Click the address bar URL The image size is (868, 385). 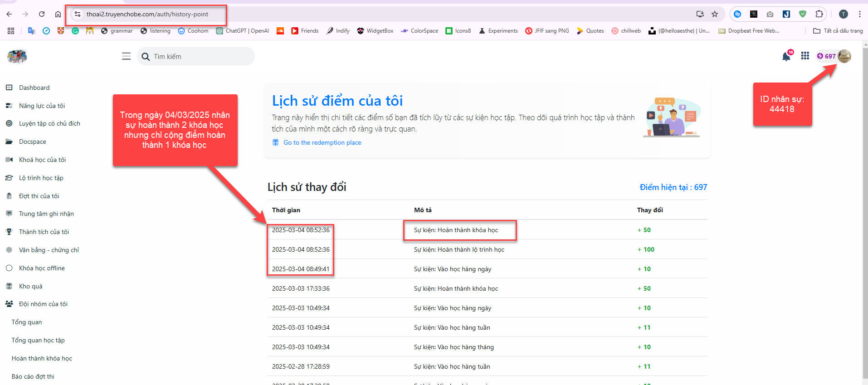point(147,14)
